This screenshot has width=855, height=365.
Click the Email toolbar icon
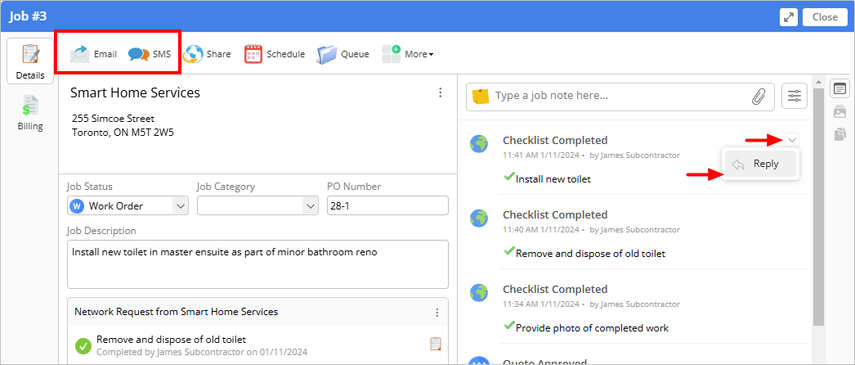coord(93,54)
